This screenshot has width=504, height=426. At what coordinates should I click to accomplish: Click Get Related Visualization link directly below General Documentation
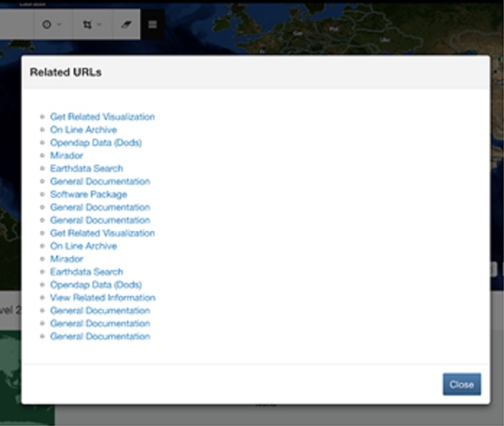(103, 233)
